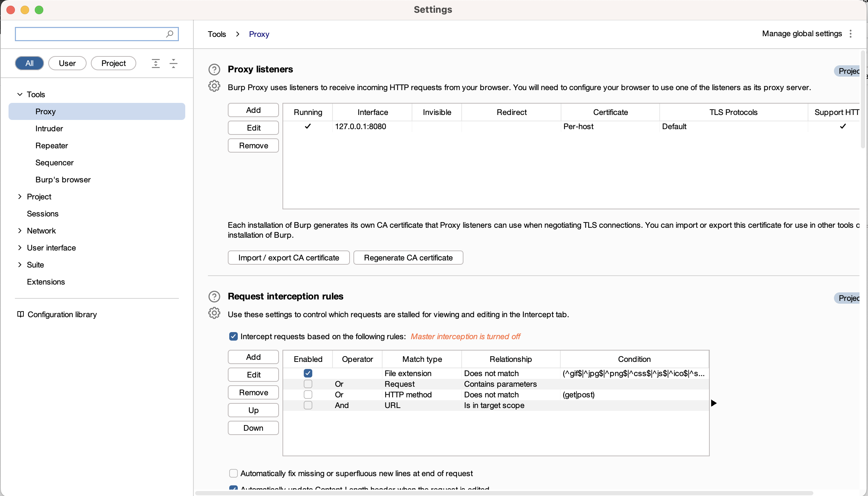The image size is (868, 496).
Task: Click the Condition column header
Action: tap(634, 359)
